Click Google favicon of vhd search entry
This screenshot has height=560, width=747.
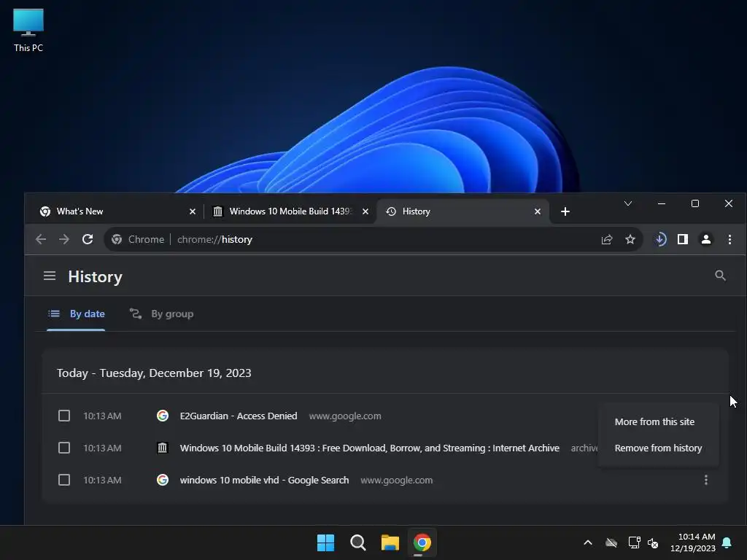(x=163, y=480)
